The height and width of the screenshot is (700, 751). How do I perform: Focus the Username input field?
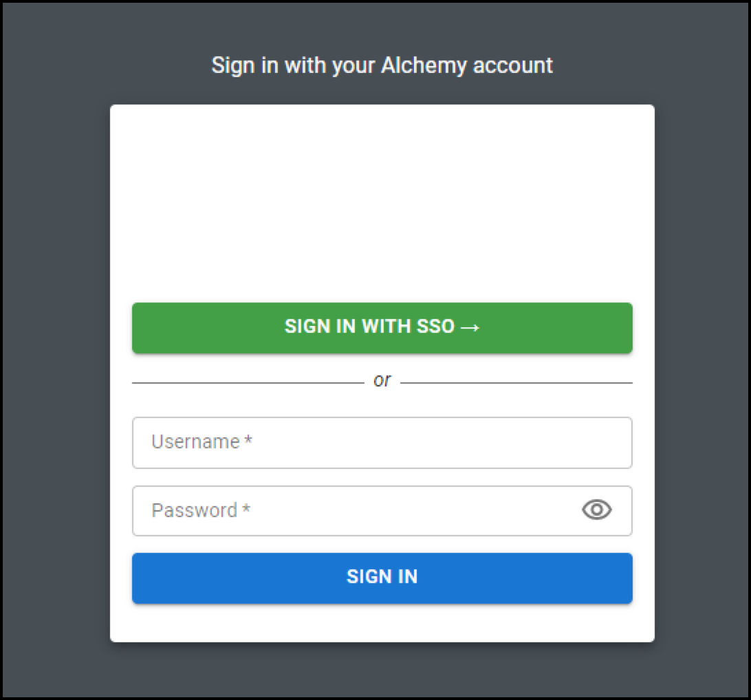[382, 442]
